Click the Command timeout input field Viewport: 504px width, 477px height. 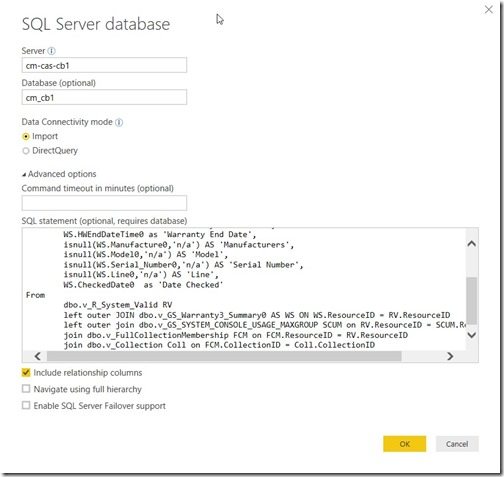click(104, 203)
